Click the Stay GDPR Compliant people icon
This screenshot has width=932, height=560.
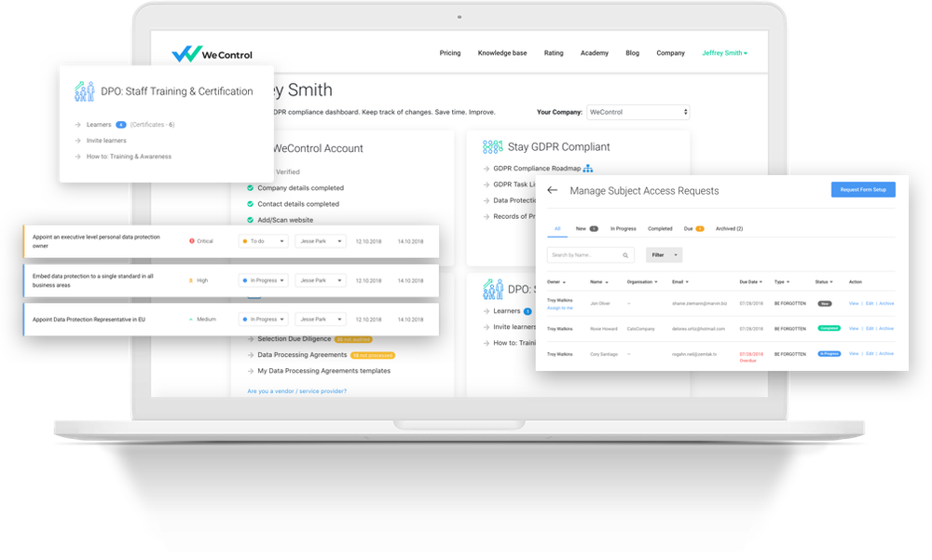point(493,146)
